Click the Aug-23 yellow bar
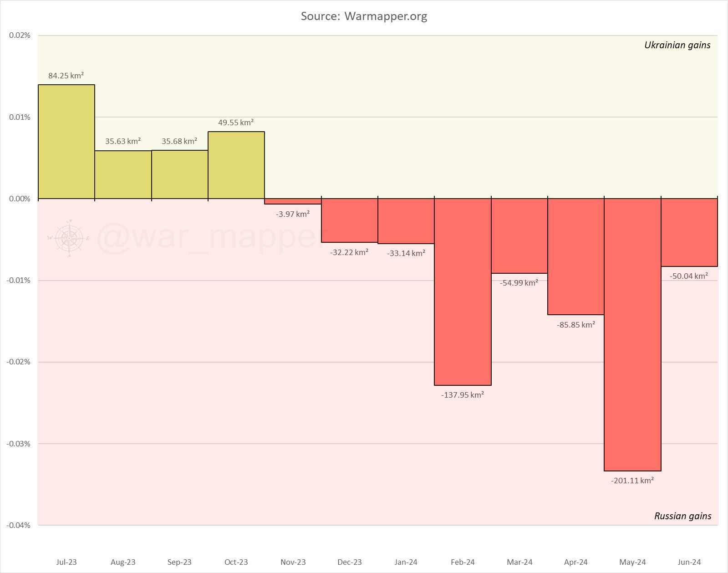Screen dimensions: 728x573 coord(123,174)
